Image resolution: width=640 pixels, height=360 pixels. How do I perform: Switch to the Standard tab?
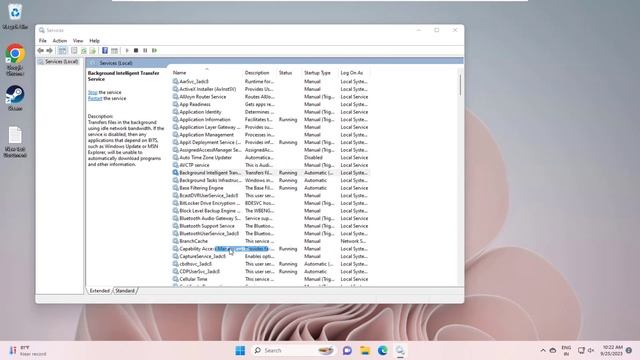pos(125,291)
